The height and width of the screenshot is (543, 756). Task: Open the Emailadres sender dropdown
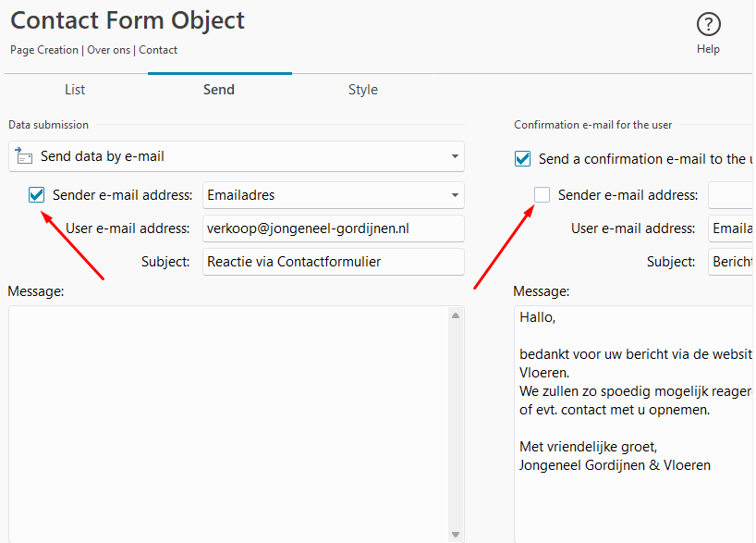click(x=455, y=195)
